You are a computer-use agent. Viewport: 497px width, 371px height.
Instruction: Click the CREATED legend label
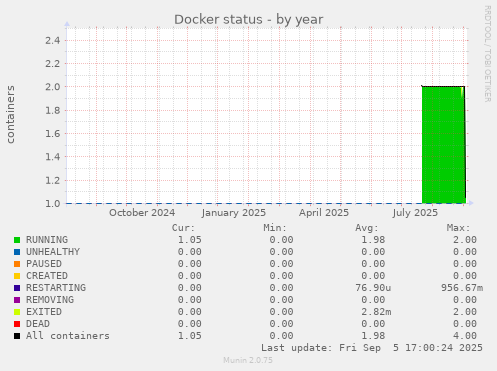click(47, 276)
